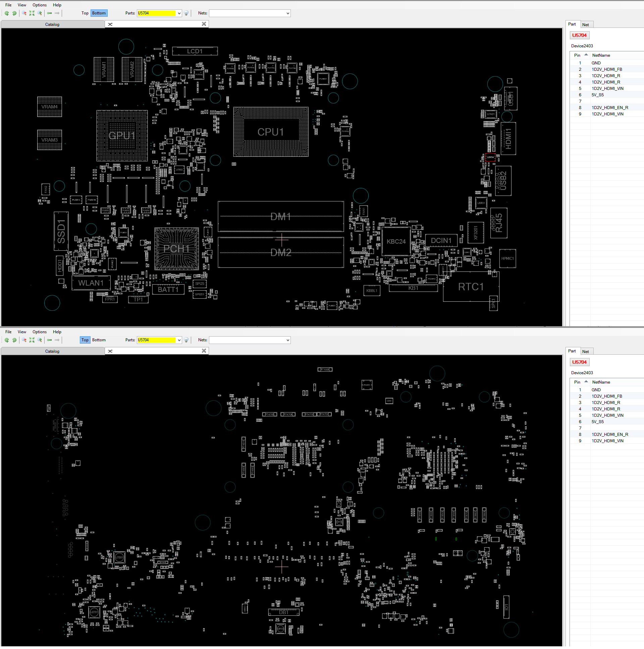
Task: Rotate board counterclockwise in upper window toolbar
Action: [x=7, y=13]
